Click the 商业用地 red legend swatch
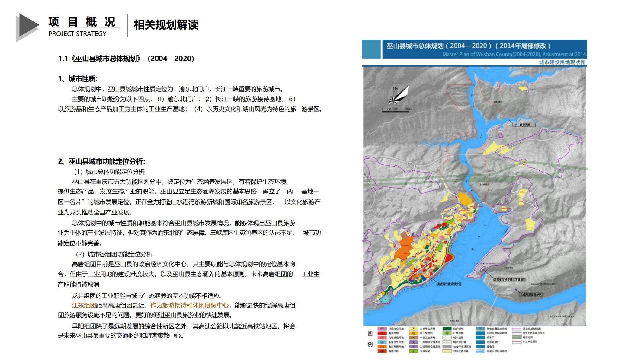The image size is (644, 362). [x=382, y=333]
